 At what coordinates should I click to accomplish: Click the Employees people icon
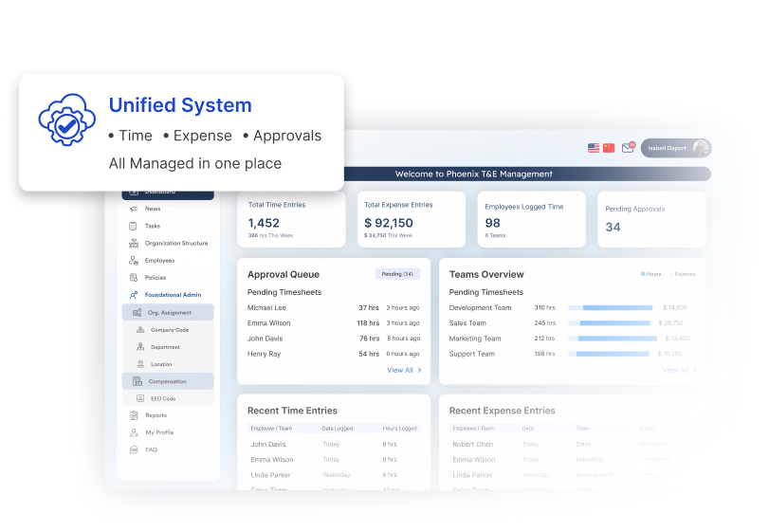[x=134, y=261]
